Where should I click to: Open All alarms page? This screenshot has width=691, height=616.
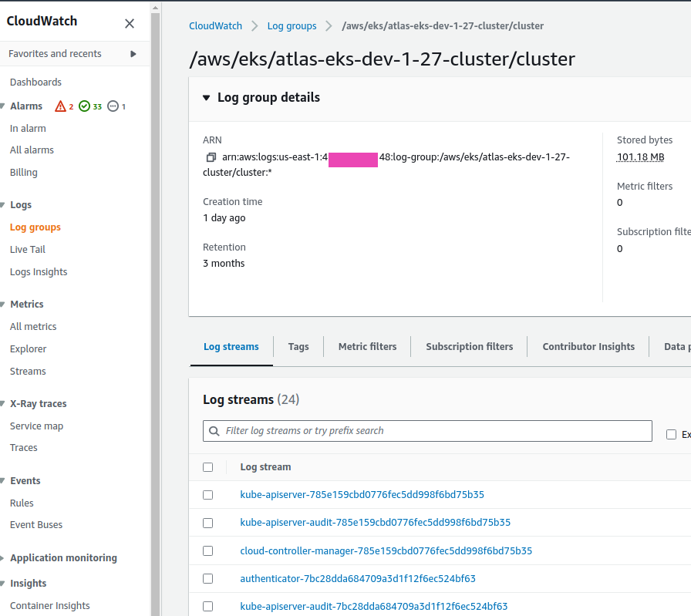(32, 150)
